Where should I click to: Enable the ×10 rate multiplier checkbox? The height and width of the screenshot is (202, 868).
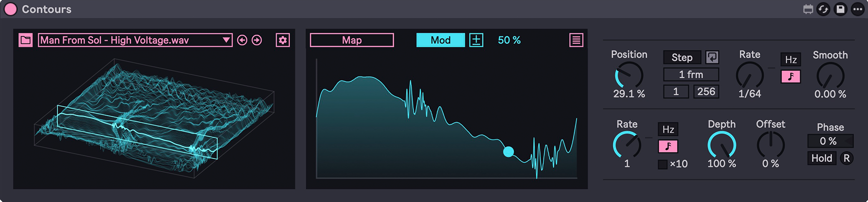click(x=663, y=164)
